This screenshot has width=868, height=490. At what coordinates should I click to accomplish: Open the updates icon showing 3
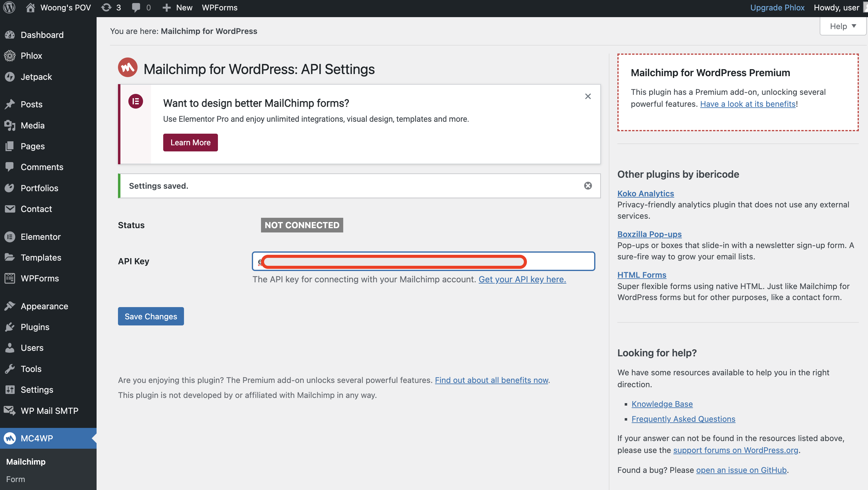tap(111, 7)
